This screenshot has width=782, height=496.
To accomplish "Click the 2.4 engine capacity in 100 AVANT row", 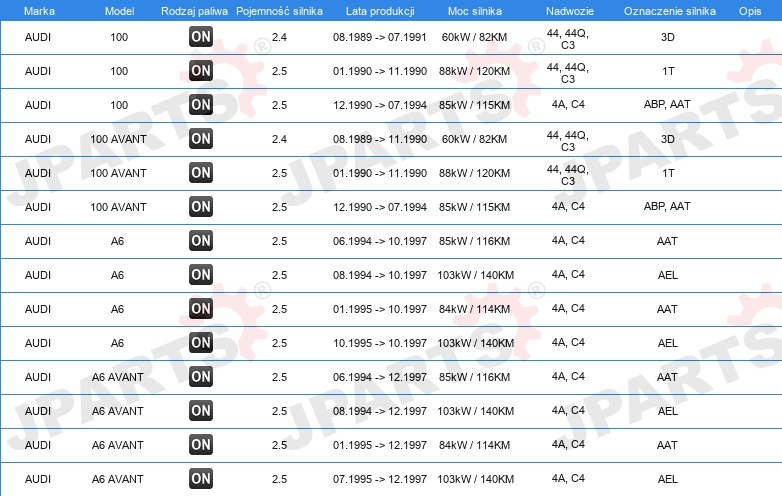I will (x=279, y=139).
